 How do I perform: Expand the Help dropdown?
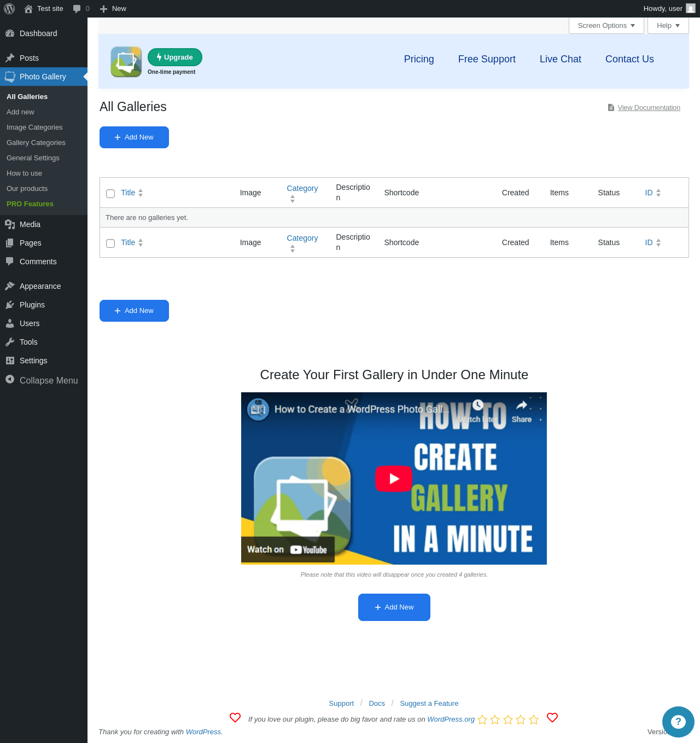tap(668, 26)
